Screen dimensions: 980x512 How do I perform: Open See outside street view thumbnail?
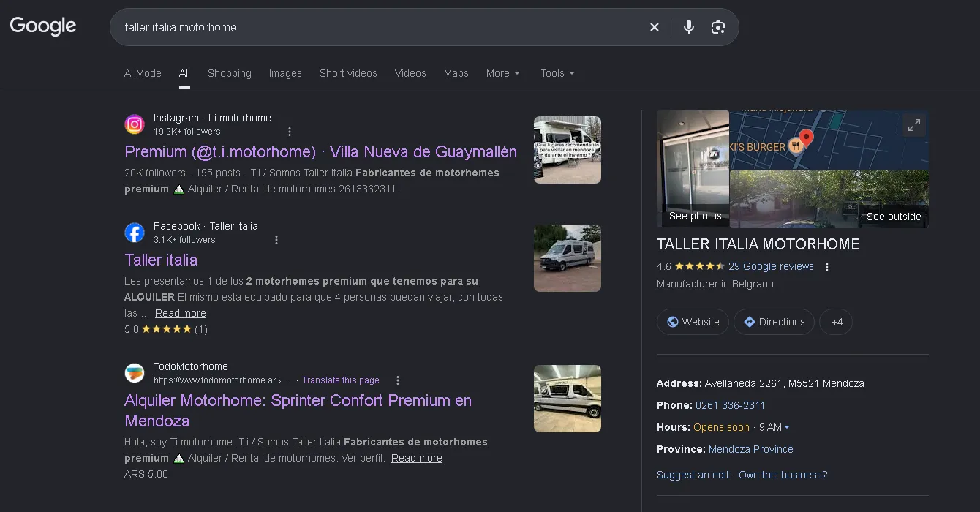click(829, 199)
